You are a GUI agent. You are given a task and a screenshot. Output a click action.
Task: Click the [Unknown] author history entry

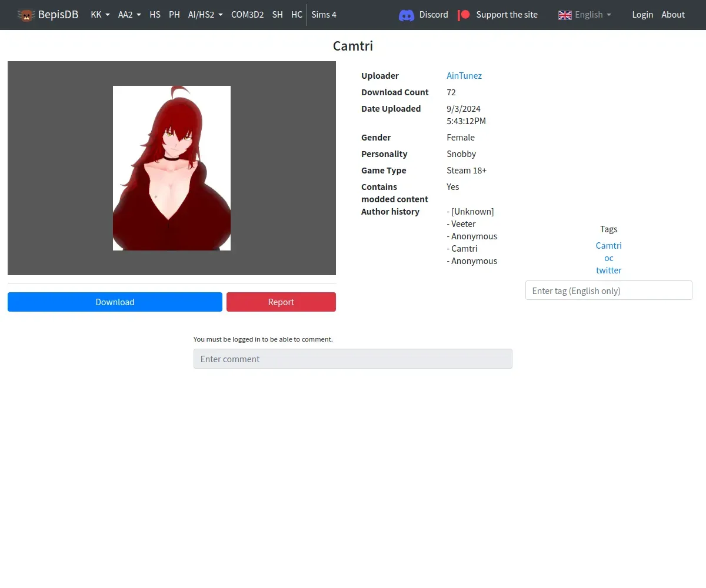(470, 212)
